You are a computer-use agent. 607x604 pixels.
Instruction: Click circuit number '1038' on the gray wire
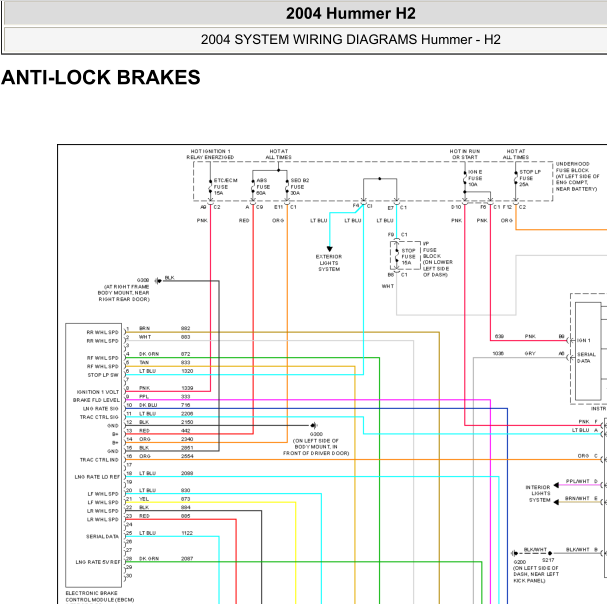(498, 353)
